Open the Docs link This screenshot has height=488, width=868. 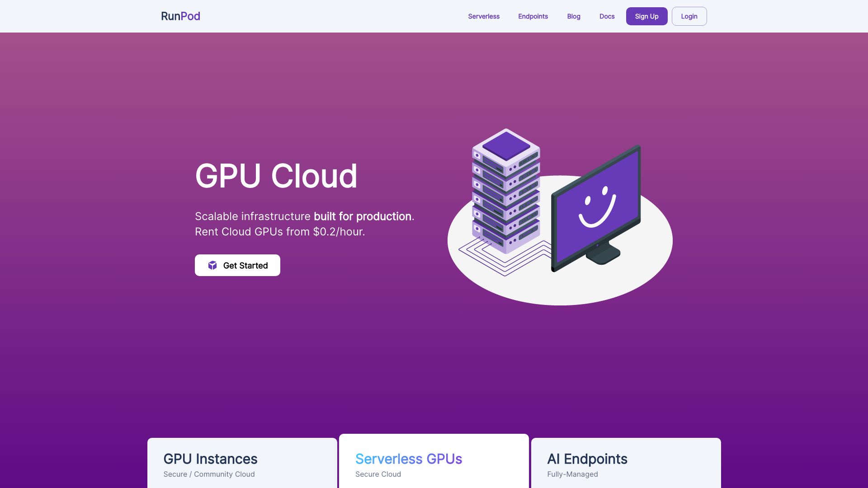pos(607,16)
